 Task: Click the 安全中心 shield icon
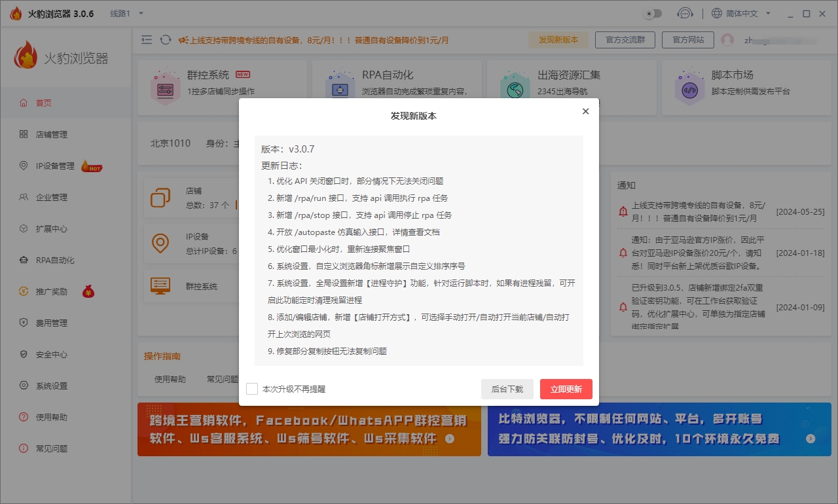(x=24, y=354)
